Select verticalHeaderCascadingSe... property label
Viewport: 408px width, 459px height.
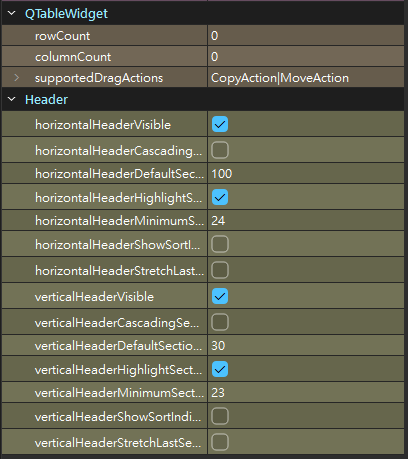click(117, 323)
